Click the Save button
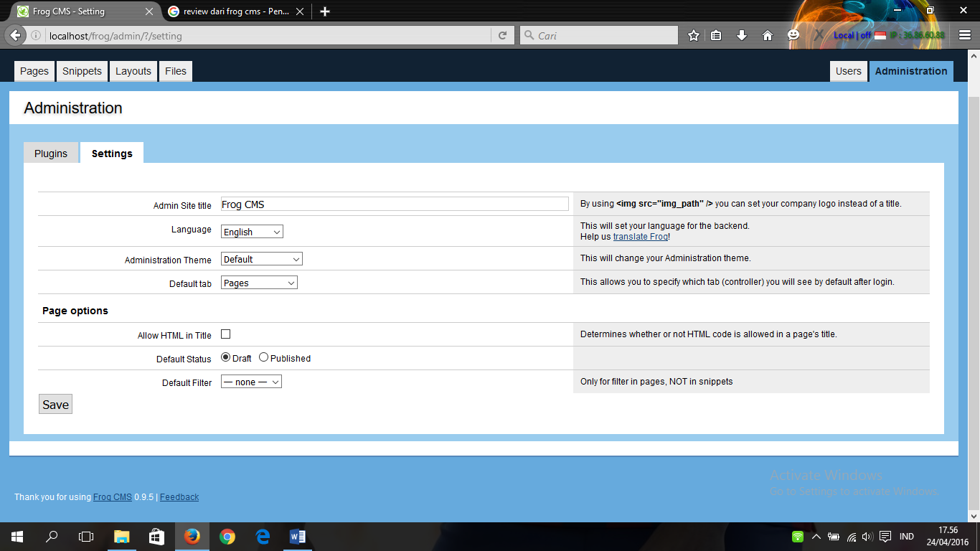 [x=55, y=405]
